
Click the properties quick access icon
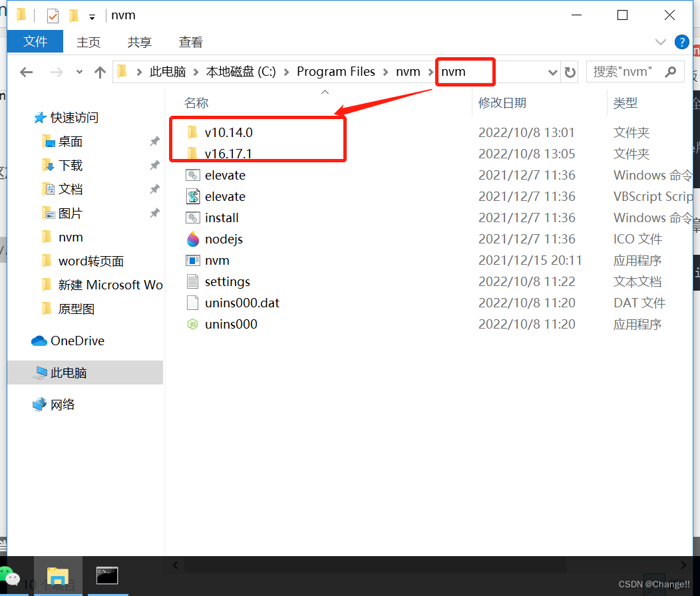click(x=53, y=16)
